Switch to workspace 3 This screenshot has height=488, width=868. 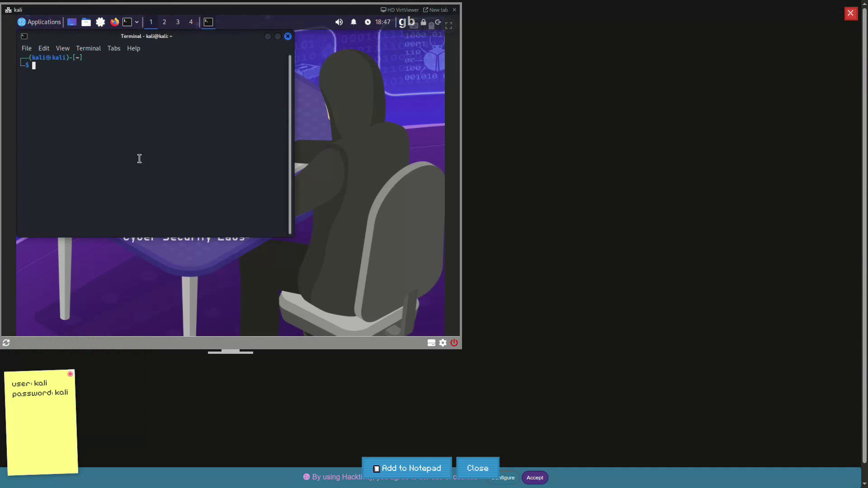click(178, 22)
